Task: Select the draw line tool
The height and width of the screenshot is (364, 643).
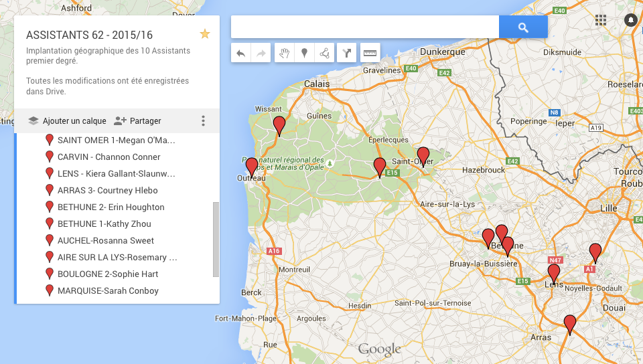Action: (x=324, y=53)
